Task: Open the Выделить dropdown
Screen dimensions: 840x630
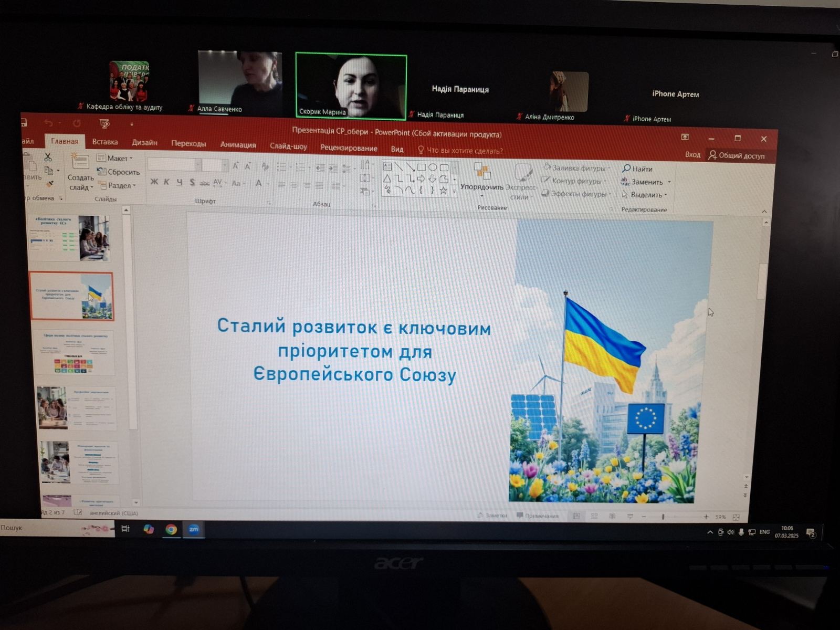Action: click(645, 195)
